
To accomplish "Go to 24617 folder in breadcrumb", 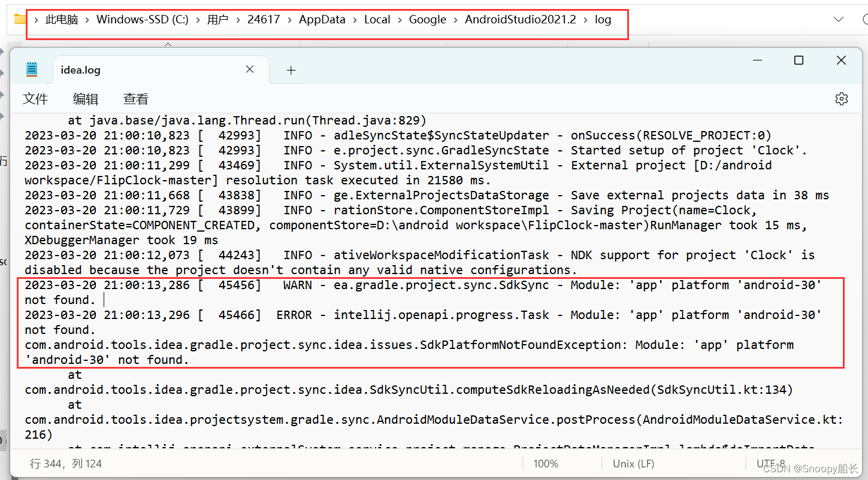I will tap(264, 19).
